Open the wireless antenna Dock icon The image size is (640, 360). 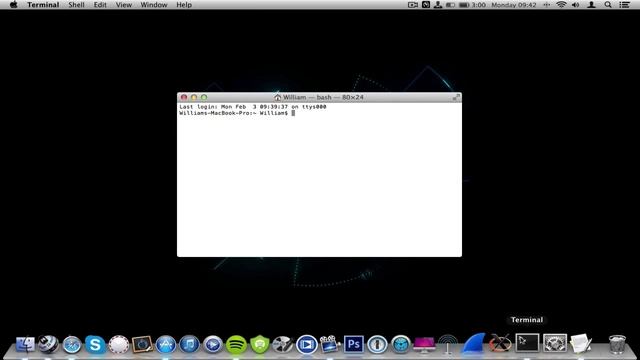[448, 344]
